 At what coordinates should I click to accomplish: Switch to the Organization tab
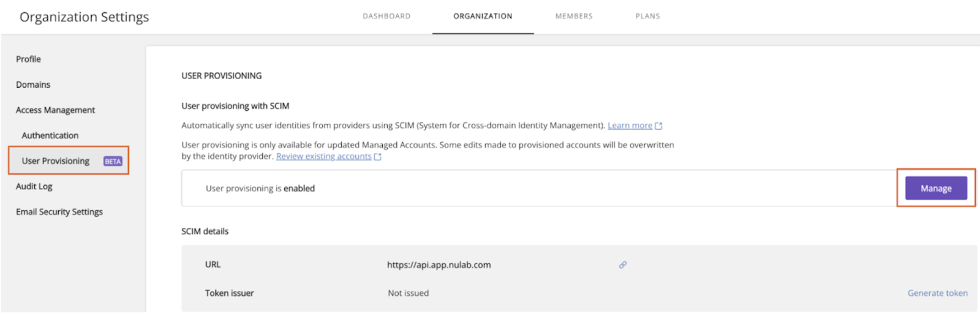pyautogui.click(x=483, y=16)
